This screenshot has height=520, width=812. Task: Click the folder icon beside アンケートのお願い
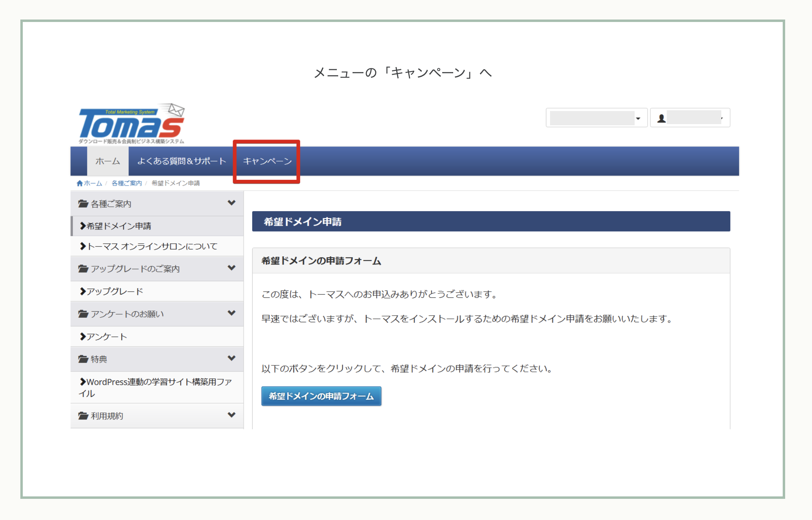click(83, 314)
